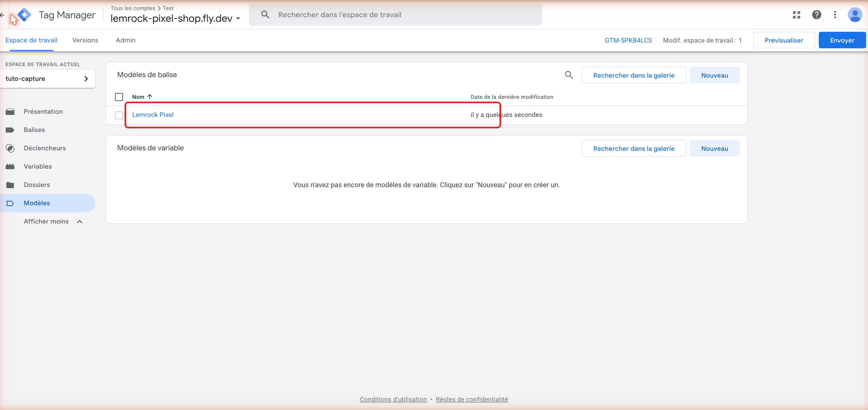Check the select-all checkbox beside Nom
This screenshot has height=410, width=868.
119,97
